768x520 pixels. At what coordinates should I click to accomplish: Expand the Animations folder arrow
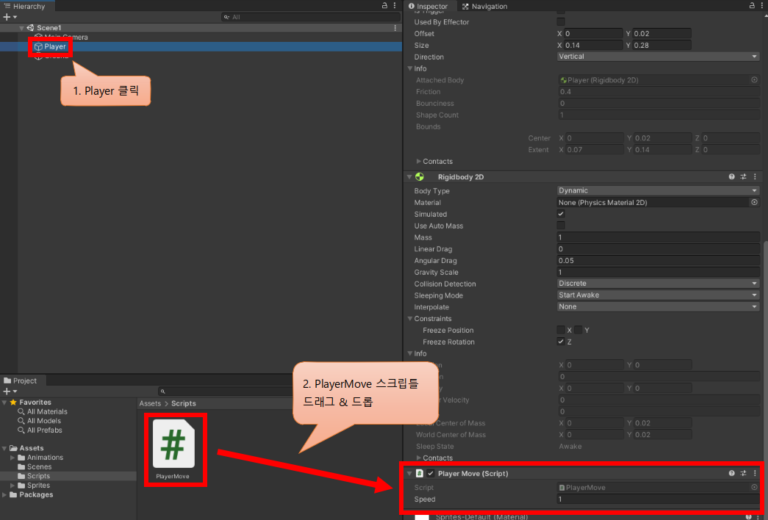coord(12,457)
